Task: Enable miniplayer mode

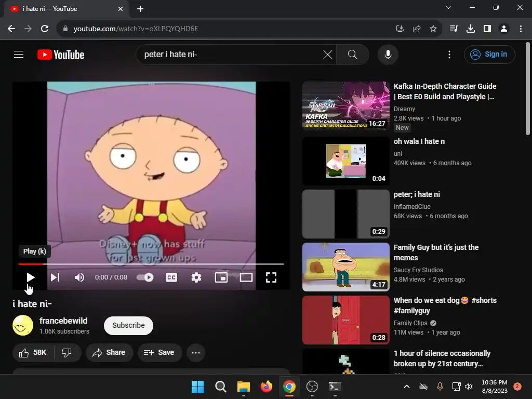Action: (x=221, y=277)
